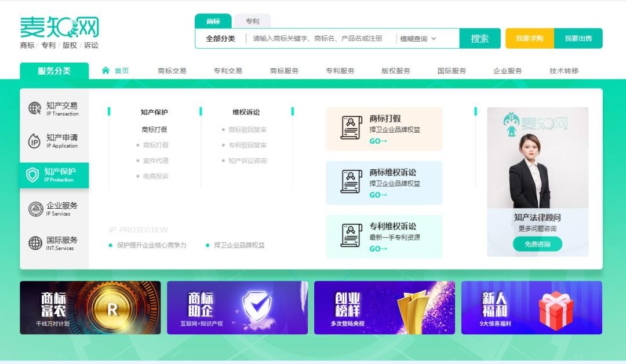Click the GO arrow under 商标维权诉讼

pos(378,195)
